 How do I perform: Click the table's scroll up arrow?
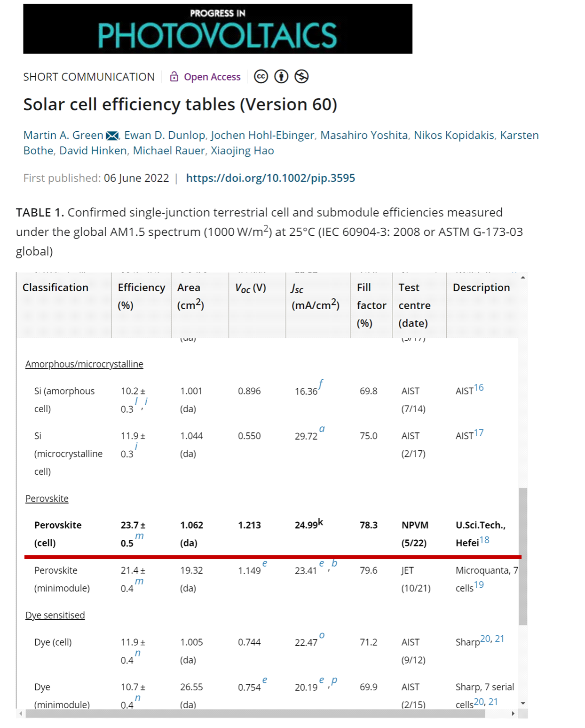(523, 278)
